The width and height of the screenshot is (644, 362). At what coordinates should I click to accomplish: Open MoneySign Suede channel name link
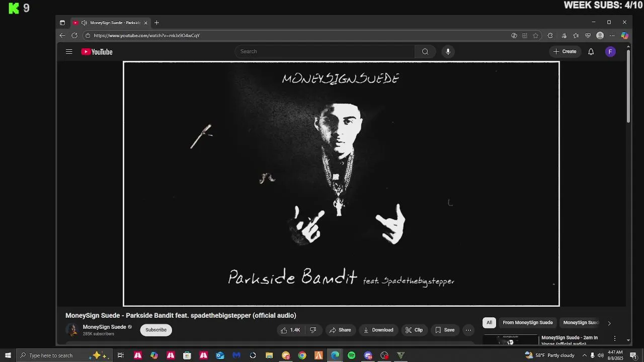[104, 327]
